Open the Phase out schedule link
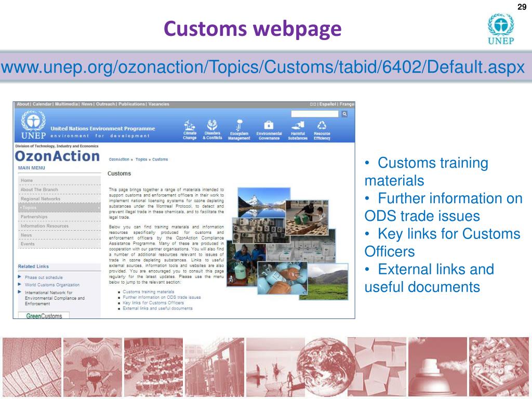Screen dimensions: 532x399 coord(44,277)
